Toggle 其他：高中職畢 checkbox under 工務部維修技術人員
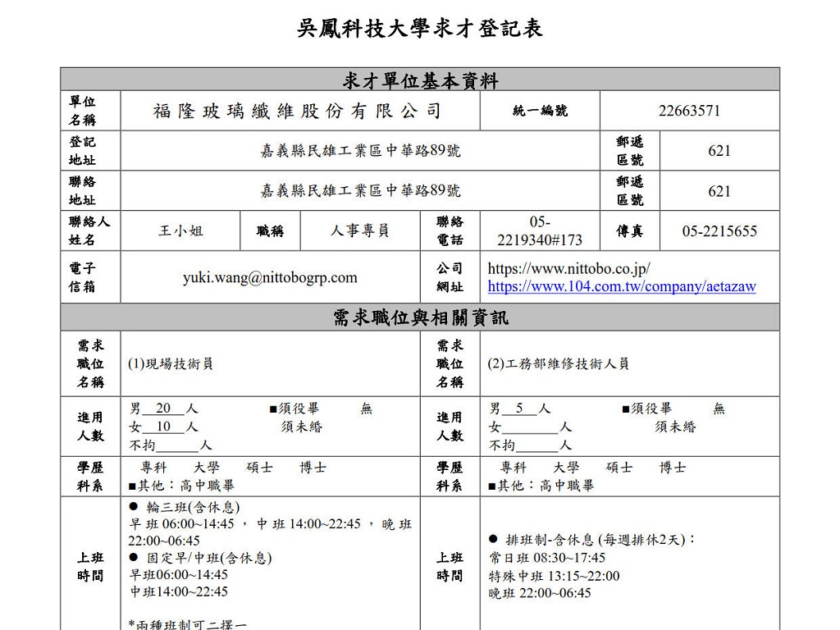The width and height of the screenshot is (840, 630). click(492, 486)
